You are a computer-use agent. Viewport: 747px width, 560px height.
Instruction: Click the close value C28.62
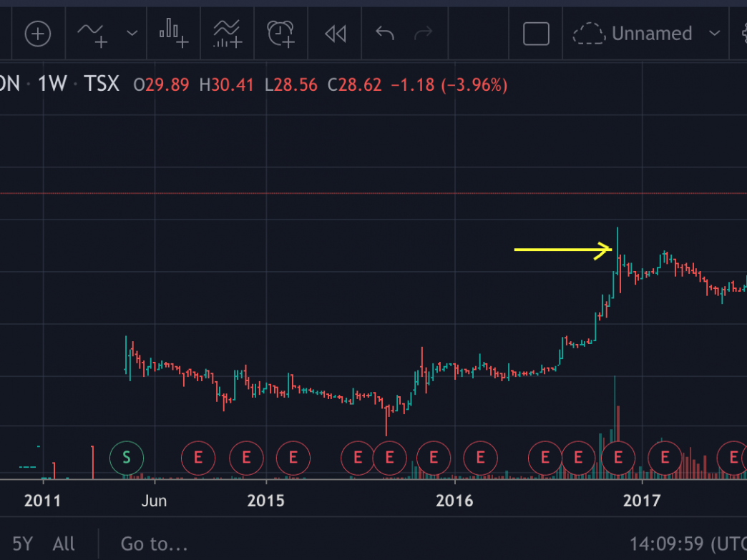(354, 85)
